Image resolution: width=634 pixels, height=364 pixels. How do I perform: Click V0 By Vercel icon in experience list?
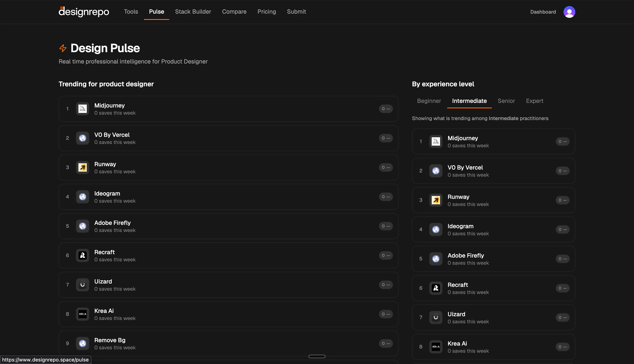[436, 171]
